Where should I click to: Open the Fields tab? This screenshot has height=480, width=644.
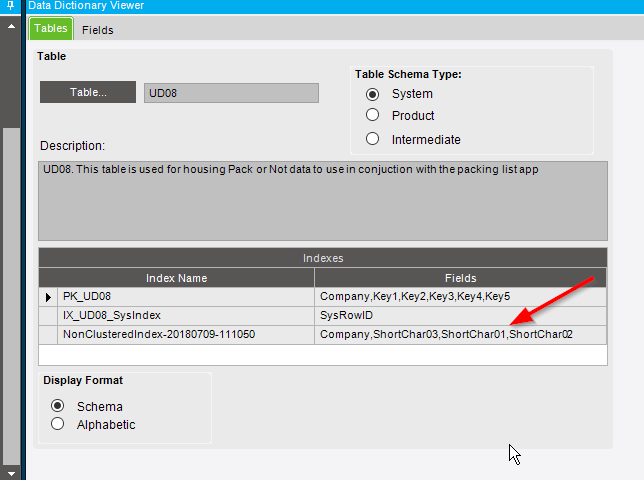97,30
